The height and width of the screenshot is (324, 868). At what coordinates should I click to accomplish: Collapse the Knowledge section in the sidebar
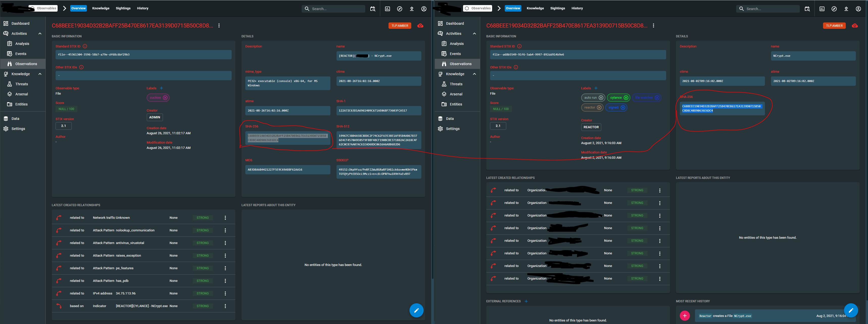[40, 74]
